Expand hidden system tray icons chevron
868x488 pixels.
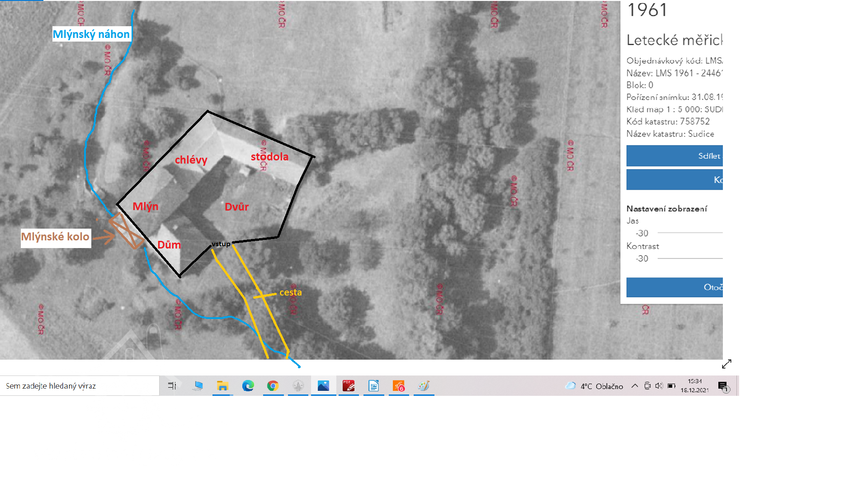point(635,386)
